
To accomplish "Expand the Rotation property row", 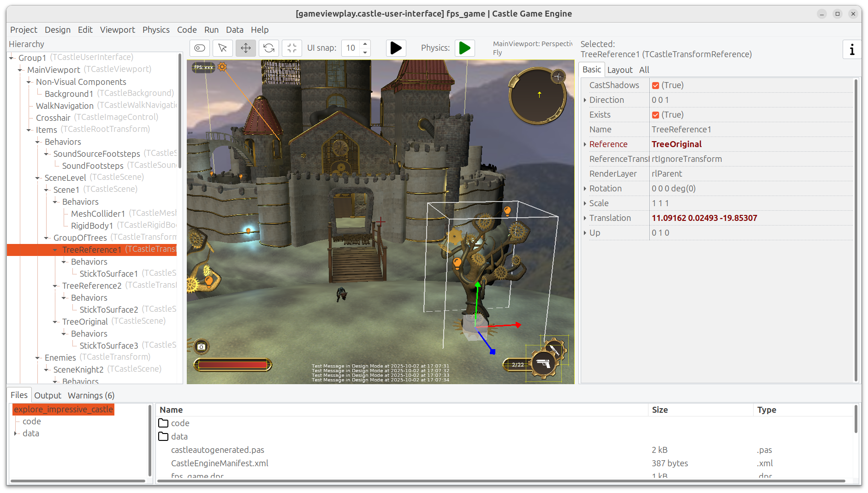I will pos(585,189).
